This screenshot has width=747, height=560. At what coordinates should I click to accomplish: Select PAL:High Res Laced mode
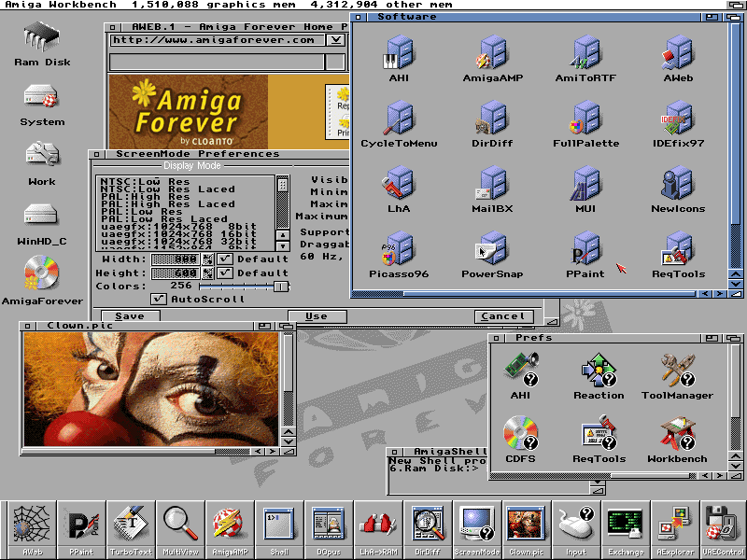tap(167, 203)
